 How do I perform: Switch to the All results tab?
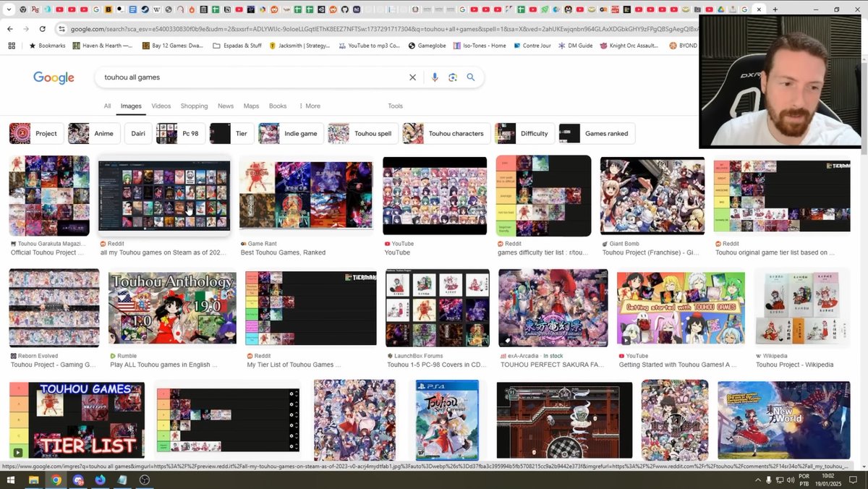click(x=107, y=106)
